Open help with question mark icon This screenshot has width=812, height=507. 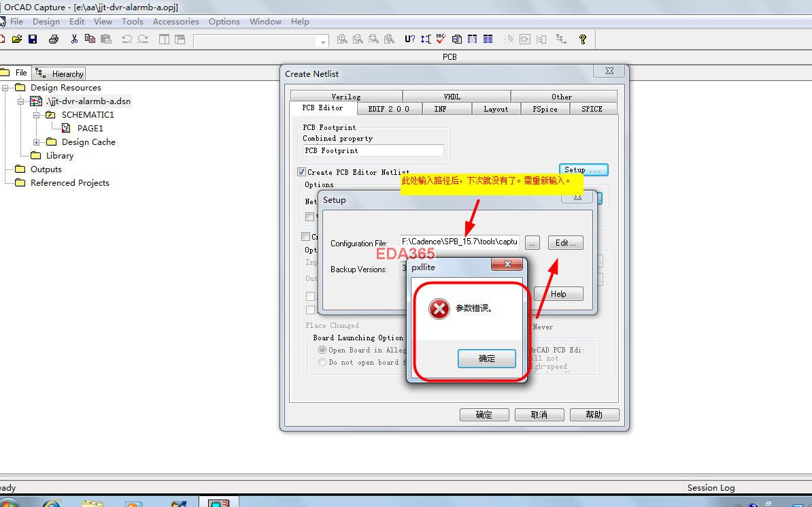click(583, 39)
